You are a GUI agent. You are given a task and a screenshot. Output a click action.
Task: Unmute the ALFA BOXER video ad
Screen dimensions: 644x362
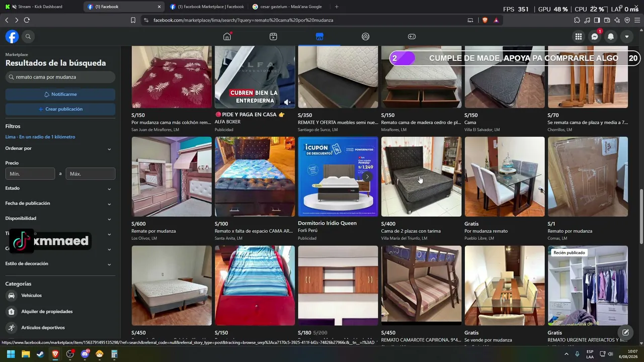pos(287,102)
